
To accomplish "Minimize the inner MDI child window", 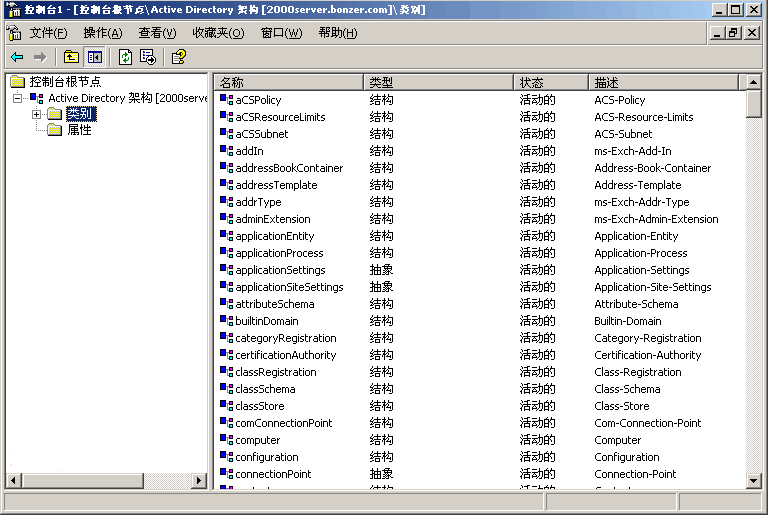I will point(717,33).
